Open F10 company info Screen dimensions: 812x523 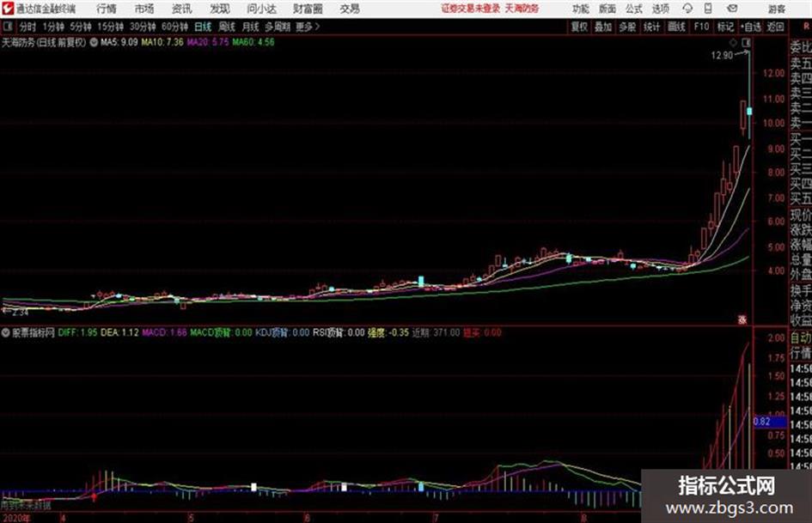(x=701, y=27)
